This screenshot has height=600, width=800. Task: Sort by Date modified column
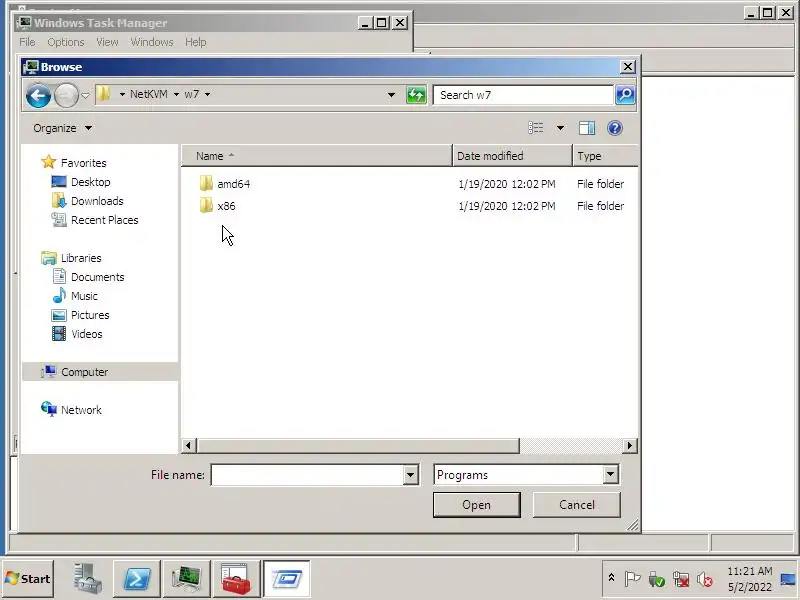pyautogui.click(x=512, y=156)
